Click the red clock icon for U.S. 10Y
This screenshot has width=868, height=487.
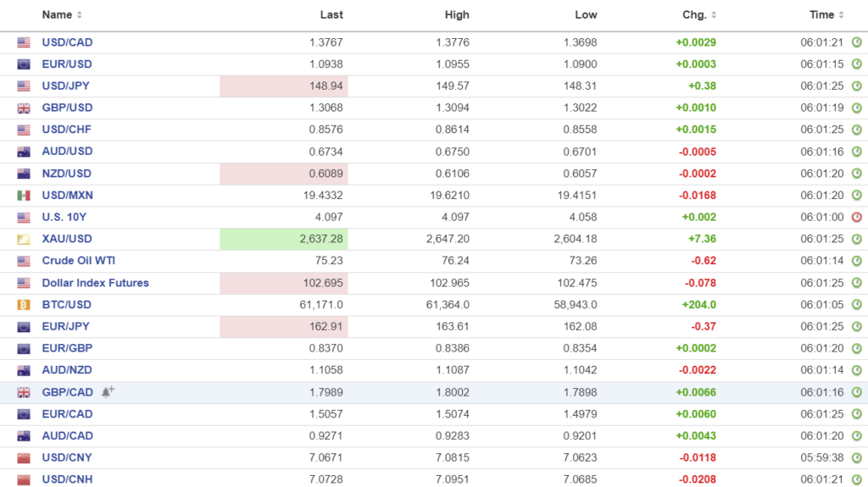[x=856, y=217]
